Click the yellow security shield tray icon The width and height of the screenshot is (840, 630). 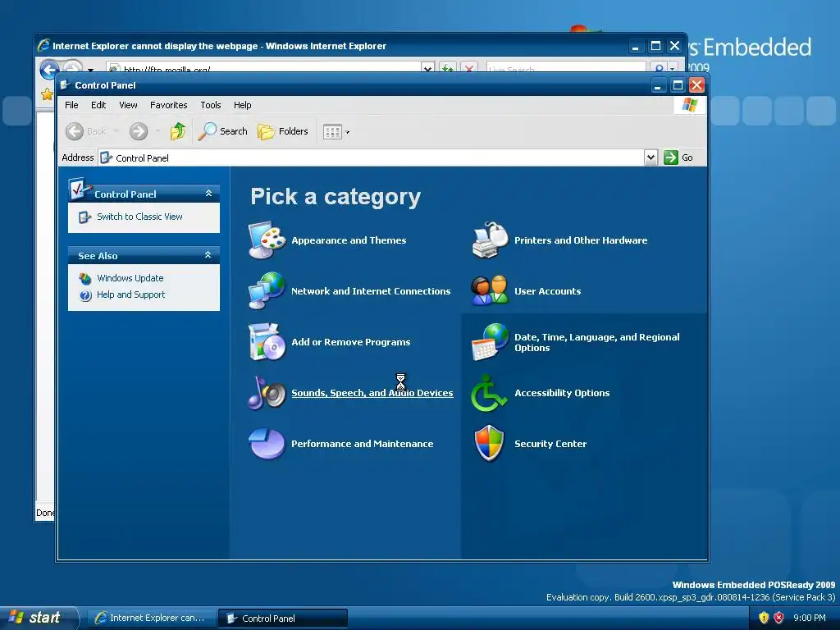(x=764, y=618)
